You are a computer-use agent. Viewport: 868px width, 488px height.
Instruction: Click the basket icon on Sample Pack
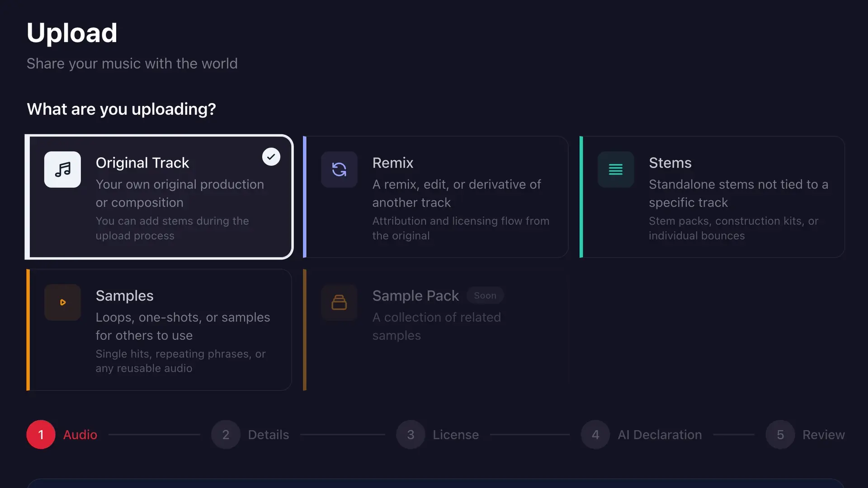[339, 302]
